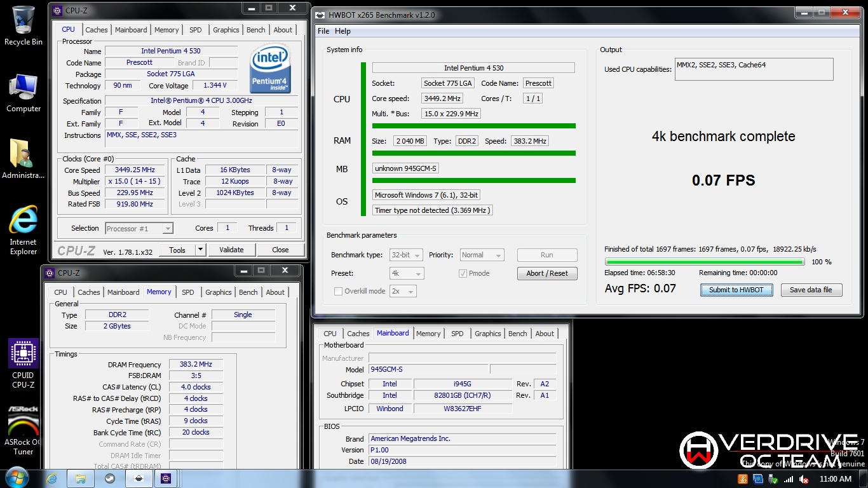
Task: Click the Intel Pentium 4 logo in CPU-Z
Action: point(271,69)
